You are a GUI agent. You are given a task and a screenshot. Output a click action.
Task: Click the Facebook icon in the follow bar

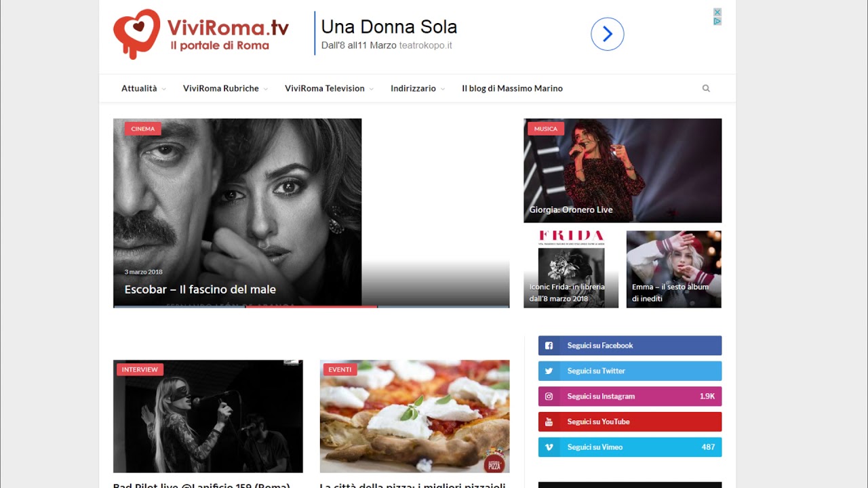pos(549,346)
